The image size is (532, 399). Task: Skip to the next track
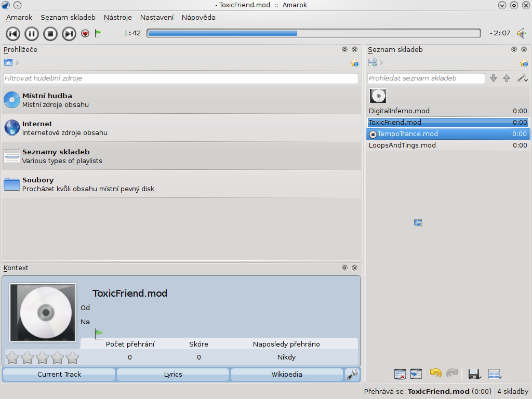69,34
